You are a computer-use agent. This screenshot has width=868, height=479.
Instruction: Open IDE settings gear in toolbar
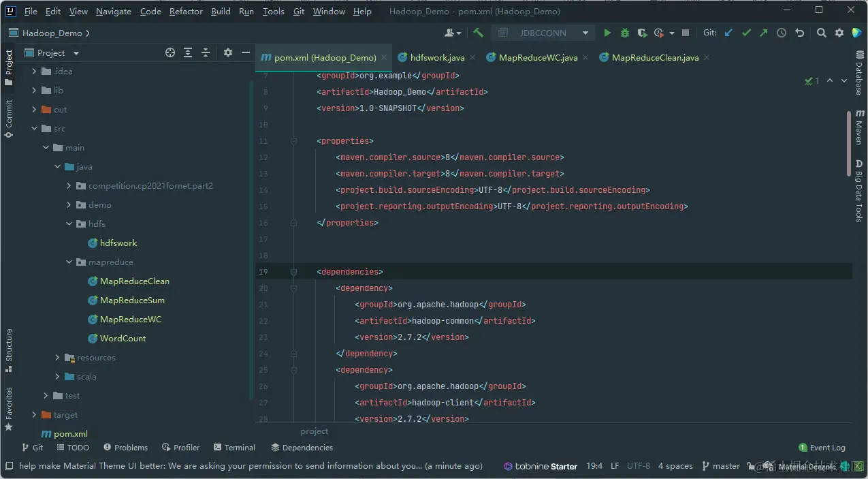coord(839,33)
